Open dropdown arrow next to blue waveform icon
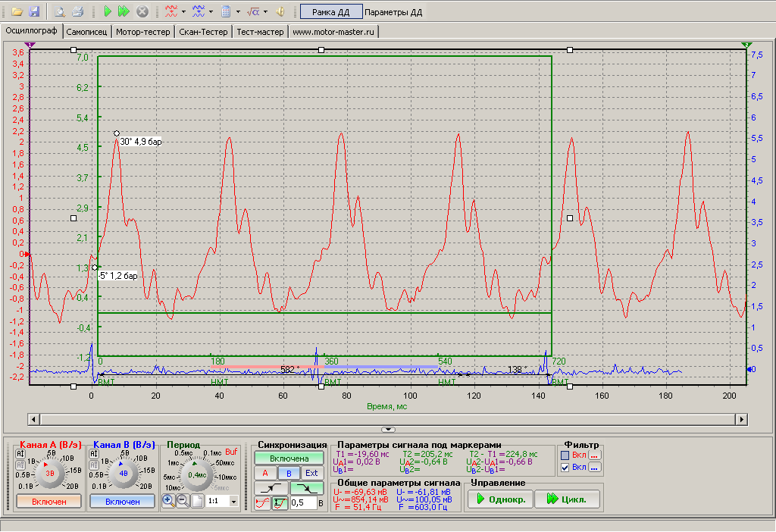776x532 pixels. (211, 12)
